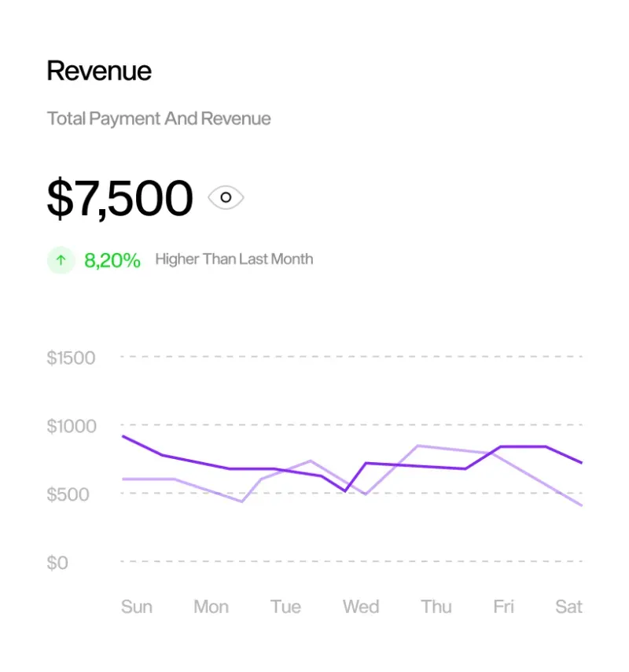Click the $1000 axis label
The height and width of the screenshot is (672, 629).
72,426
